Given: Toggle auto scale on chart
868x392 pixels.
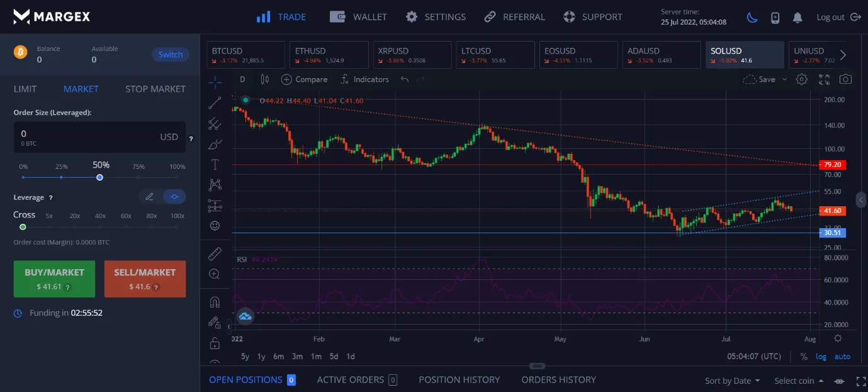Looking at the screenshot, I should 842,356.
